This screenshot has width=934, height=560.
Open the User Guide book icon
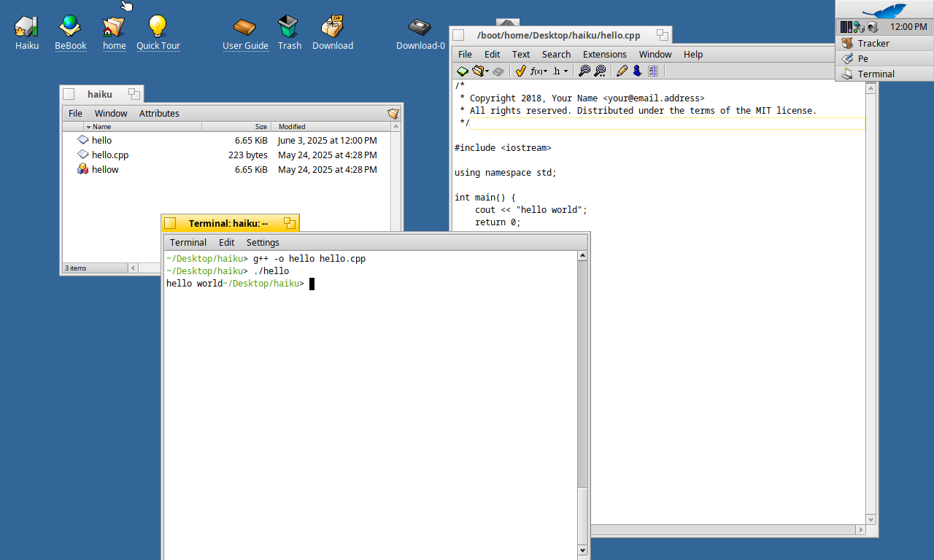pos(245,27)
